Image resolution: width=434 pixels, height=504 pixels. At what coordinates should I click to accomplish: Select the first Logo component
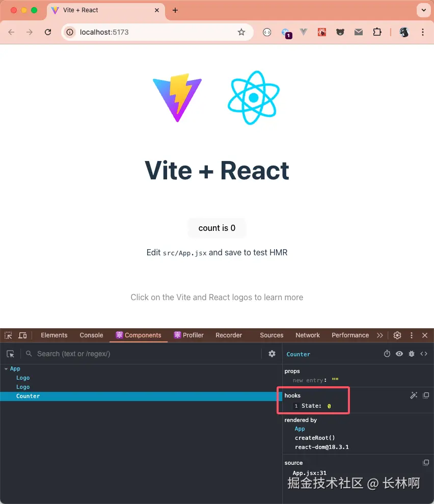pyautogui.click(x=23, y=378)
